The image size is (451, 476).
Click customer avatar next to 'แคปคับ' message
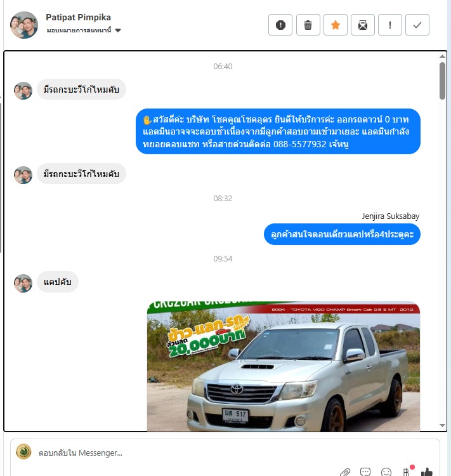pyautogui.click(x=23, y=283)
